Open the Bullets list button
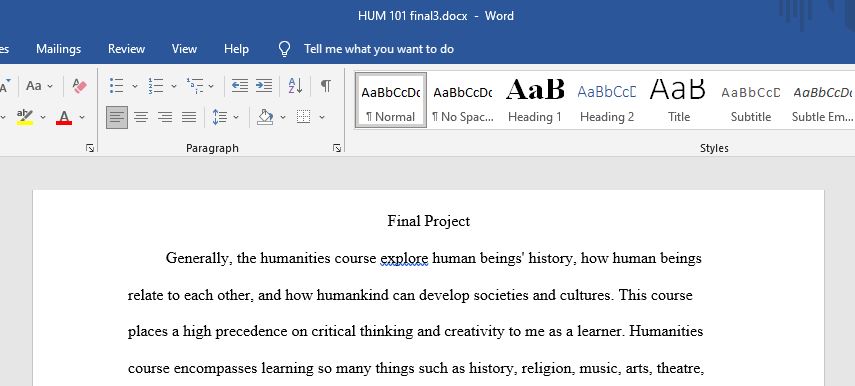The width and height of the screenshot is (855, 386). pyautogui.click(x=116, y=86)
